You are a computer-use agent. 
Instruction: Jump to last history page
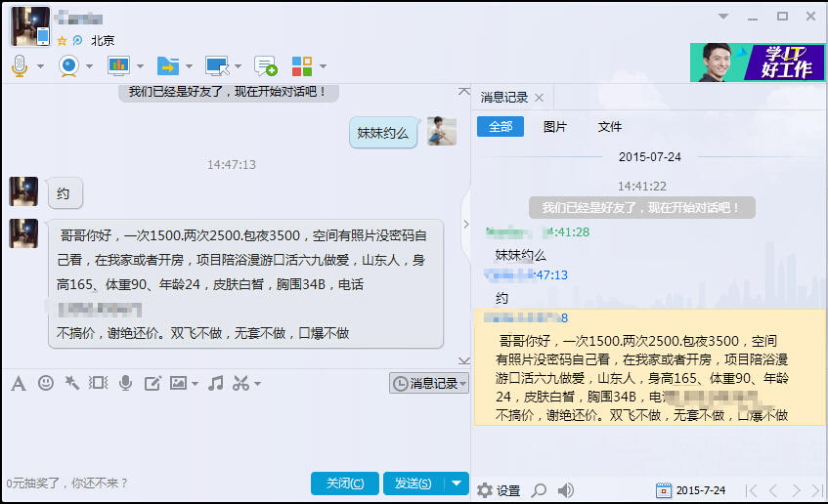click(x=817, y=490)
